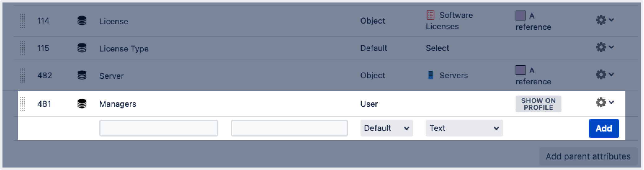Click the Software Licenses object type icon
644x170 pixels.
[430, 15]
